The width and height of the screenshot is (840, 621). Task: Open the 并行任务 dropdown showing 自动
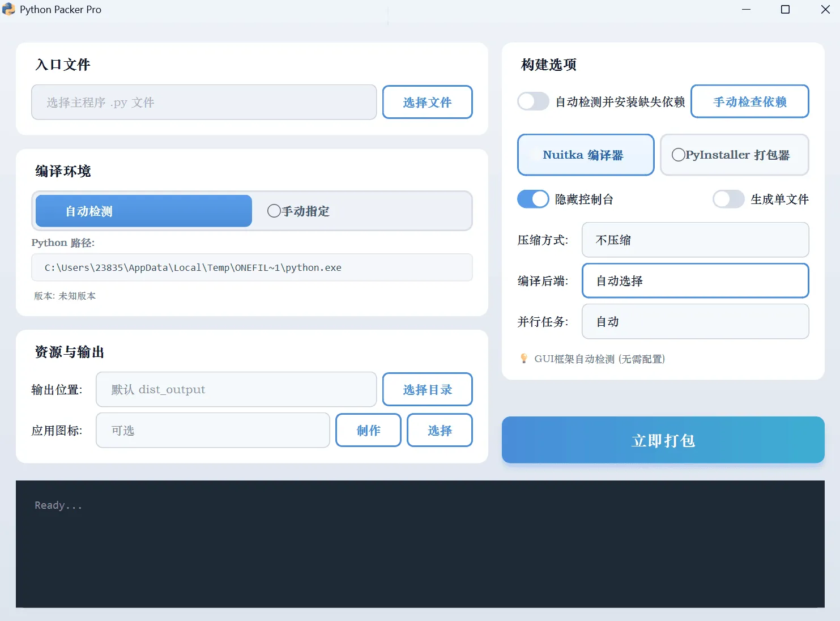click(x=695, y=321)
